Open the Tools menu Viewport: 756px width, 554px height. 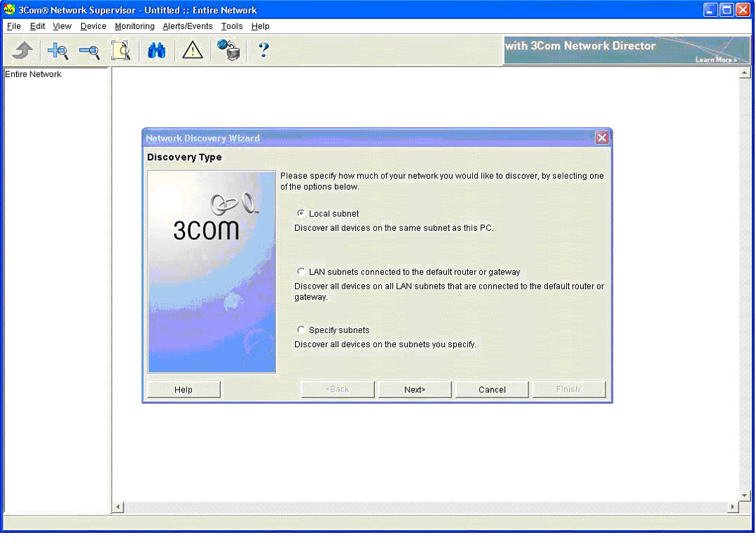click(x=232, y=26)
